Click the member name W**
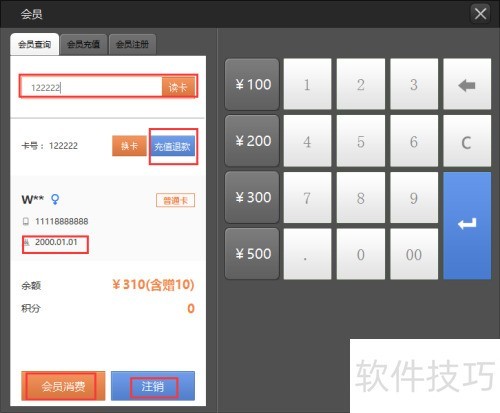Screen dimensions: 500x413 (x=33, y=199)
